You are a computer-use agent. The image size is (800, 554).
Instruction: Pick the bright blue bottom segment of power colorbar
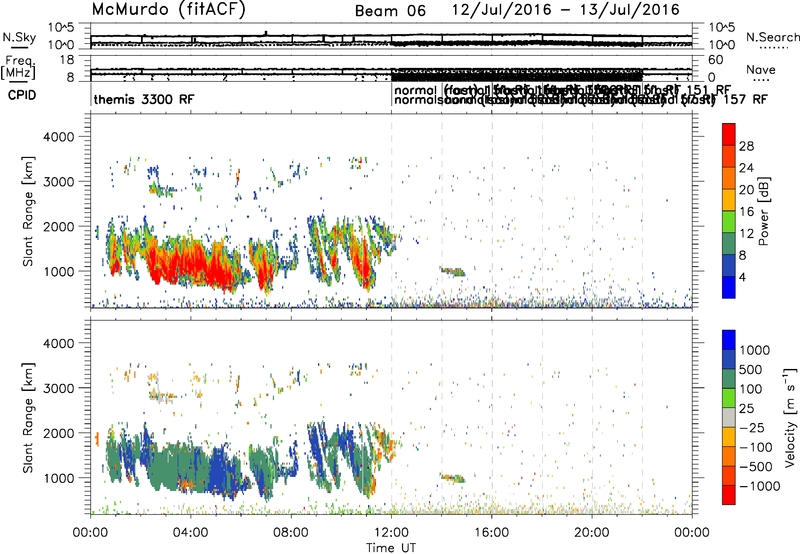(x=729, y=288)
